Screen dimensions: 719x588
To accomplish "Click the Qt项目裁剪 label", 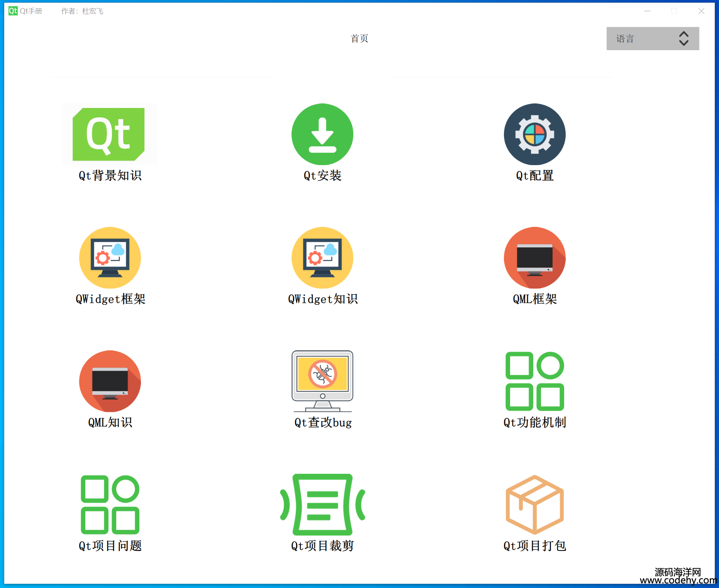I will tap(322, 546).
